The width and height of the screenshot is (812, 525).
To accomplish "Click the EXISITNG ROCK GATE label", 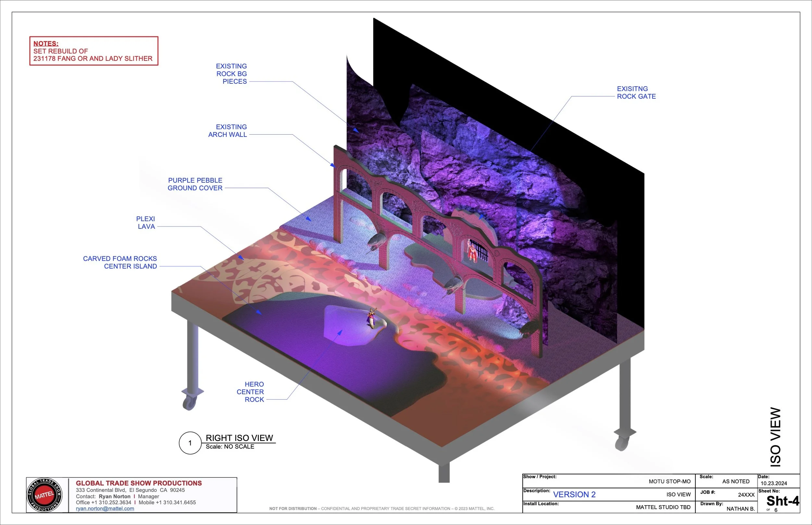I will (x=636, y=92).
